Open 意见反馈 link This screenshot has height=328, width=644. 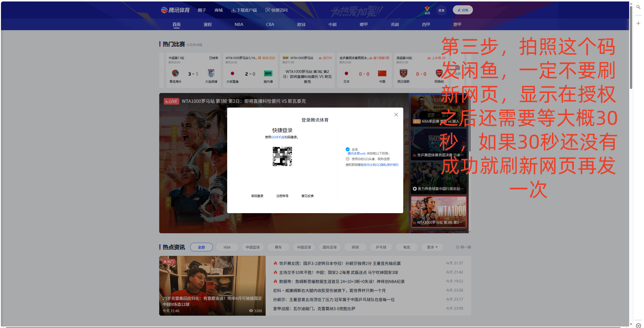coord(307,196)
